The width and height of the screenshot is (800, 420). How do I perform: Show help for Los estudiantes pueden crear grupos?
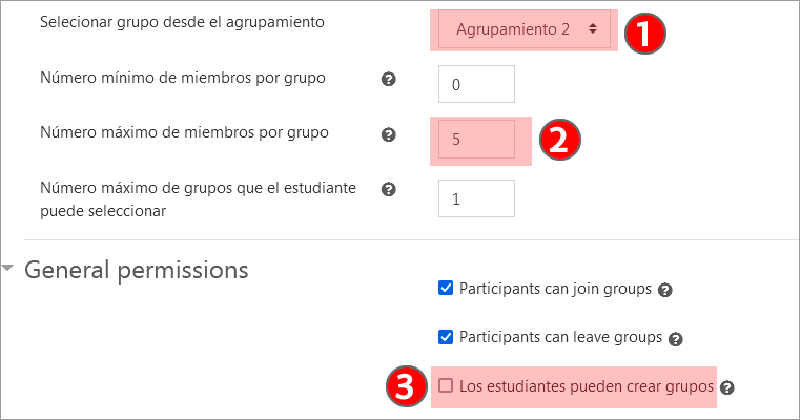tap(727, 387)
